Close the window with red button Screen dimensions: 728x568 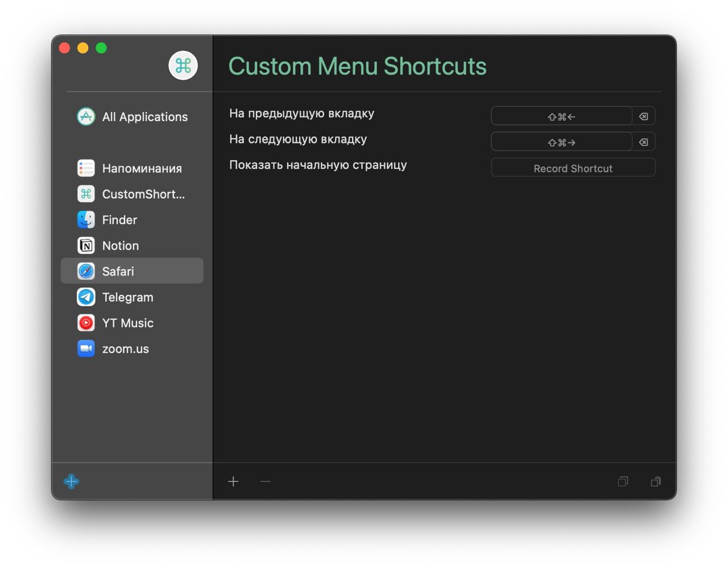(x=65, y=48)
